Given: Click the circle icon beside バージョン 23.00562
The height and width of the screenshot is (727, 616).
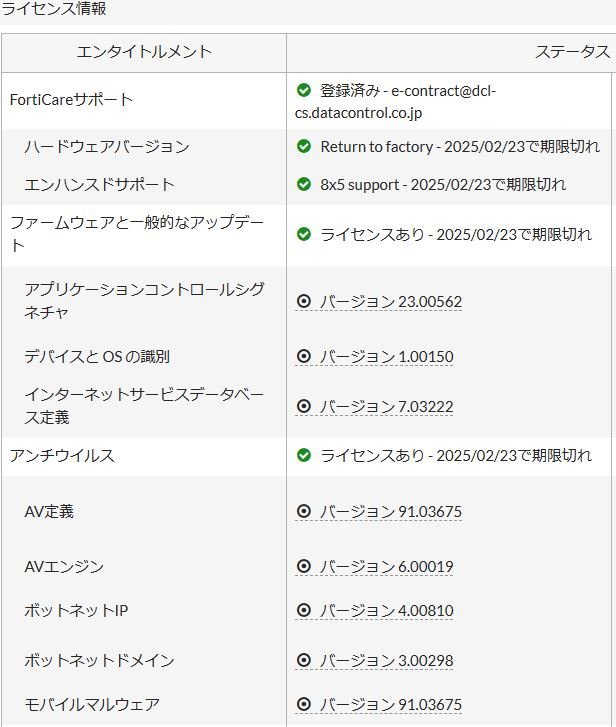Looking at the screenshot, I should click(x=304, y=301).
